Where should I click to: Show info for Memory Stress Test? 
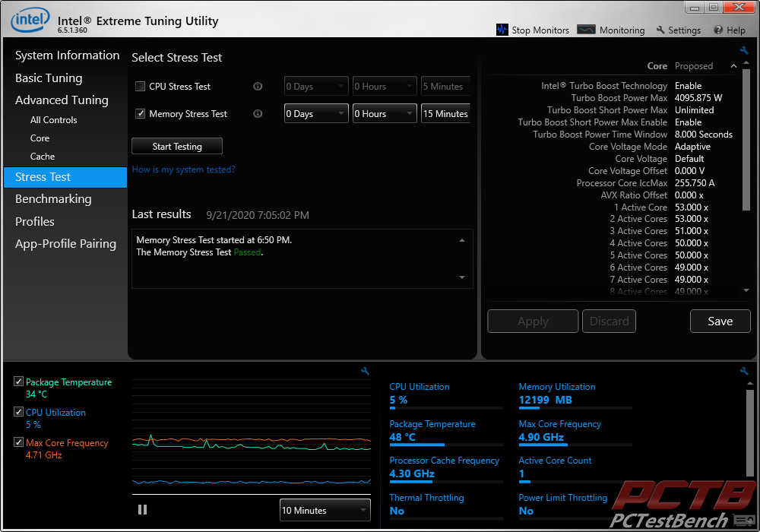(258, 113)
